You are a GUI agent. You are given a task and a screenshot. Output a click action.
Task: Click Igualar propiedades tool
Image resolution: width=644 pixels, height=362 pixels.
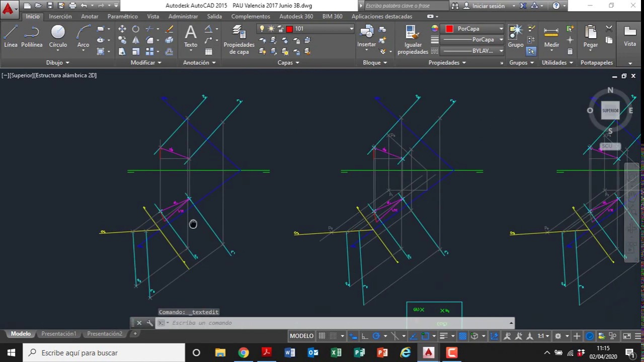413,40
